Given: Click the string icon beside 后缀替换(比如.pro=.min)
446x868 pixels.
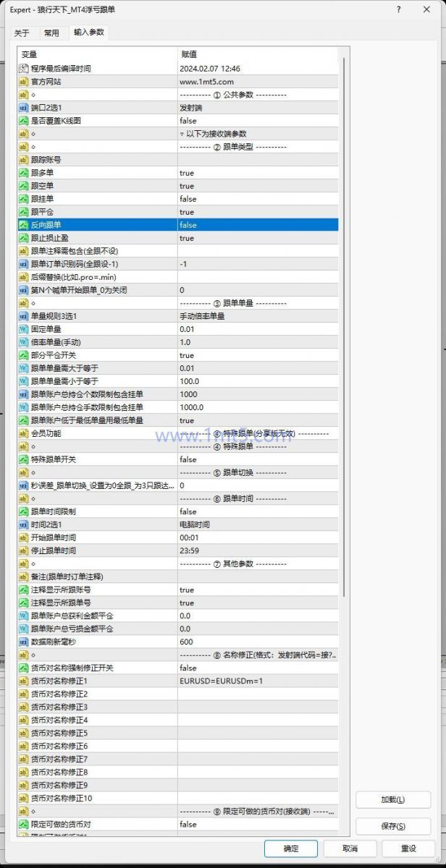Looking at the screenshot, I should click(23, 277).
